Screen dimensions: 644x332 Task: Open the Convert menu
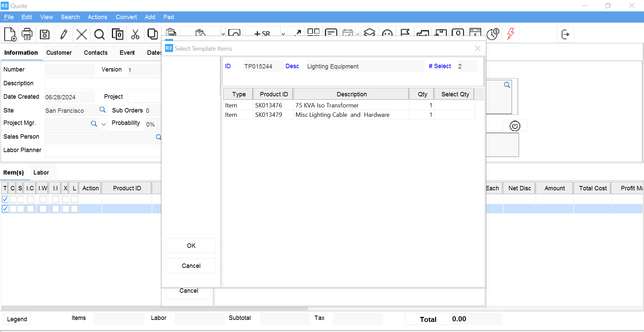tap(126, 17)
